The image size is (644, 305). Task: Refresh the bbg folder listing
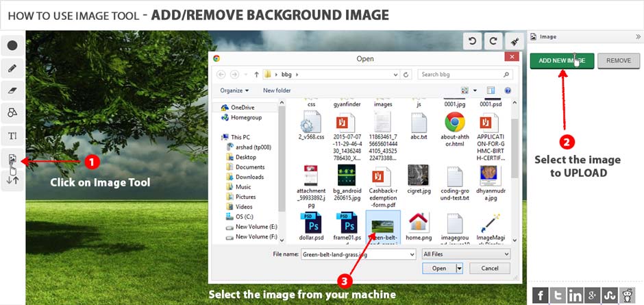[406, 75]
